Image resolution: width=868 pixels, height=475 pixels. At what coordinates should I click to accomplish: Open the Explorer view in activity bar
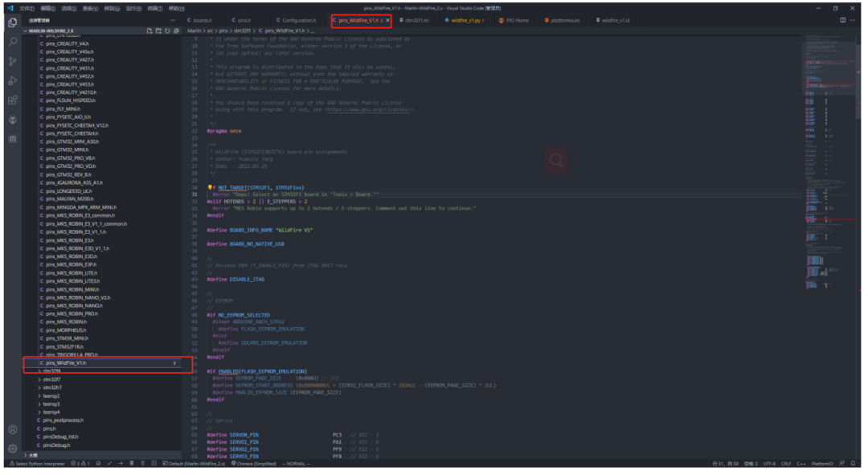(x=13, y=23)
